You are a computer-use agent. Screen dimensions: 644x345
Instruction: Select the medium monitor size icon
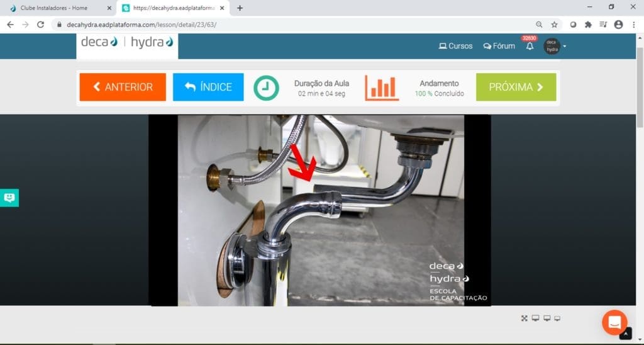[547, 319]
